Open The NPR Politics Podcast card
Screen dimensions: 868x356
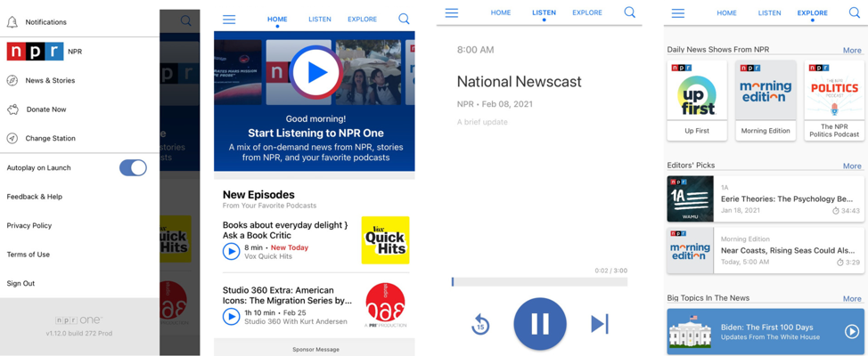834,101
